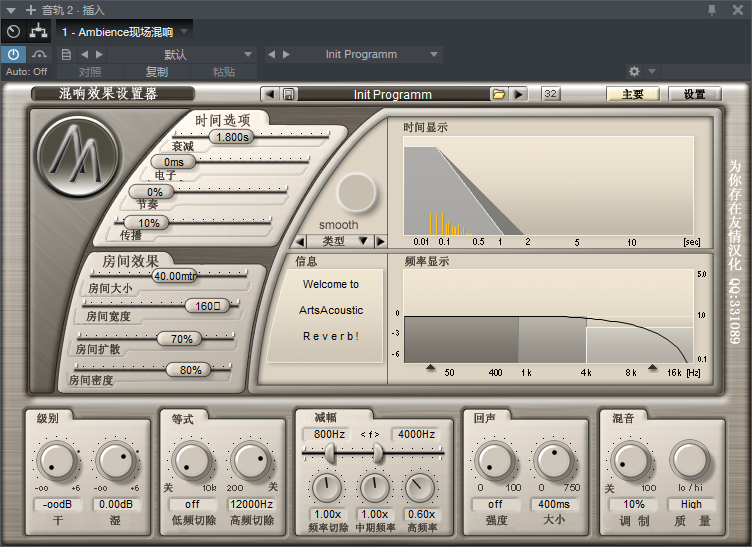The image size is (752, 547).
Task: Open the preset file document icon
Action: [x=67, y=54]
